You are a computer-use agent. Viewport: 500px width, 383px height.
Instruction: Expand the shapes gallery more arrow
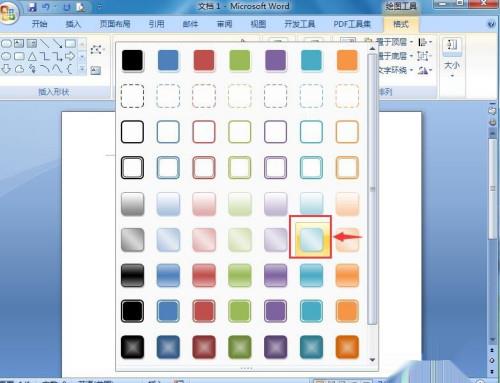82,69
